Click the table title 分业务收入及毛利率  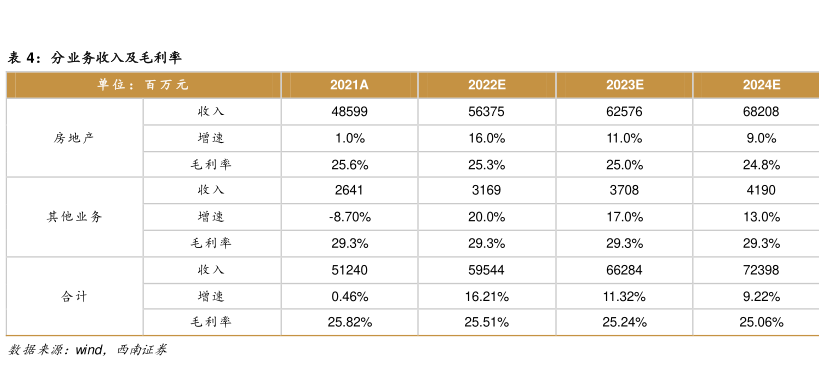coord(116,58)
